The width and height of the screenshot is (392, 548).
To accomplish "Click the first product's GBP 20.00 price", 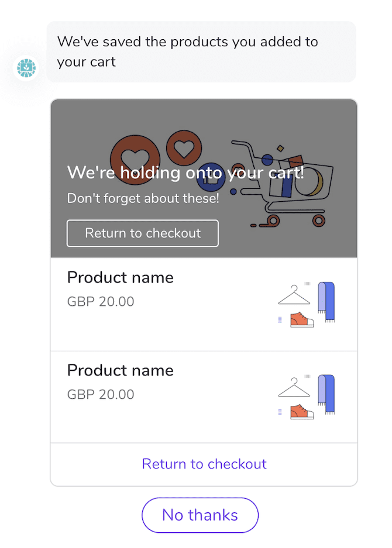I will [101, 302].
